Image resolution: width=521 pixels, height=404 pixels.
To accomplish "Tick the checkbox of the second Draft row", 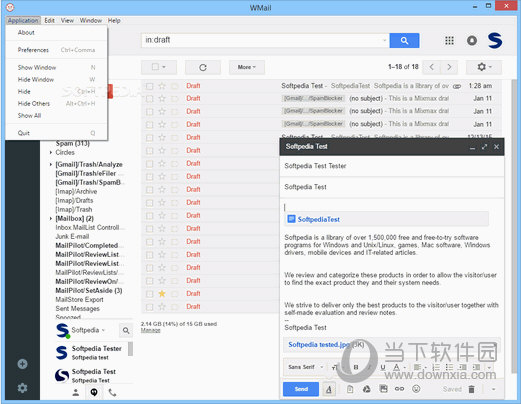I will [x=149, y=99].
